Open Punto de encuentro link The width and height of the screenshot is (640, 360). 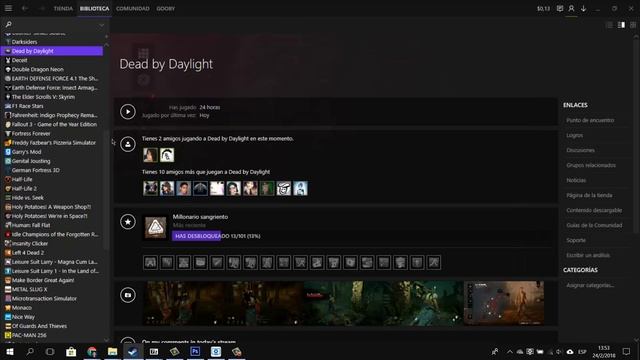tap(590, 120)
